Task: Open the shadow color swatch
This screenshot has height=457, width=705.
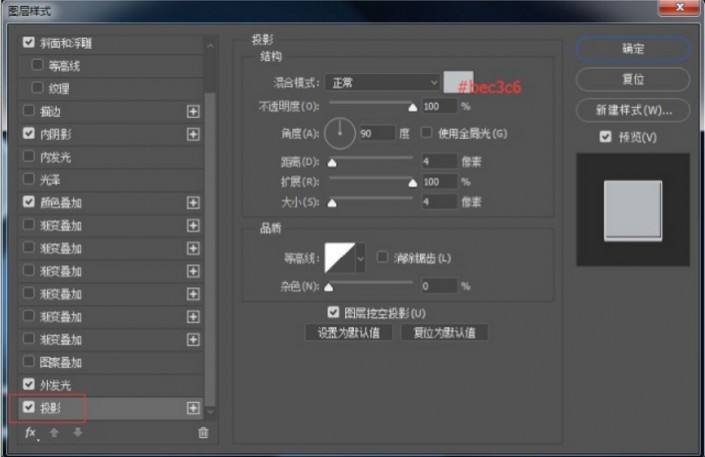Action: point(458,82)
